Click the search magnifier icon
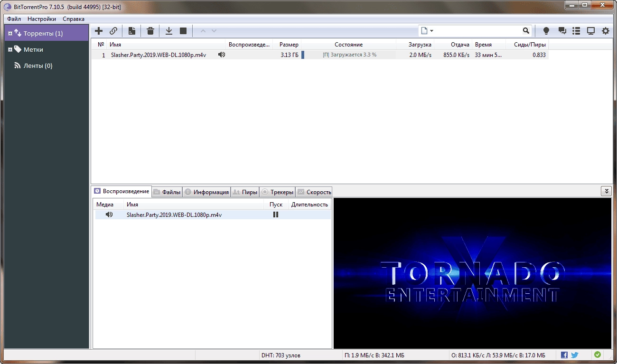Viewport: 617px width, 364px height. [x=526, y=31]
